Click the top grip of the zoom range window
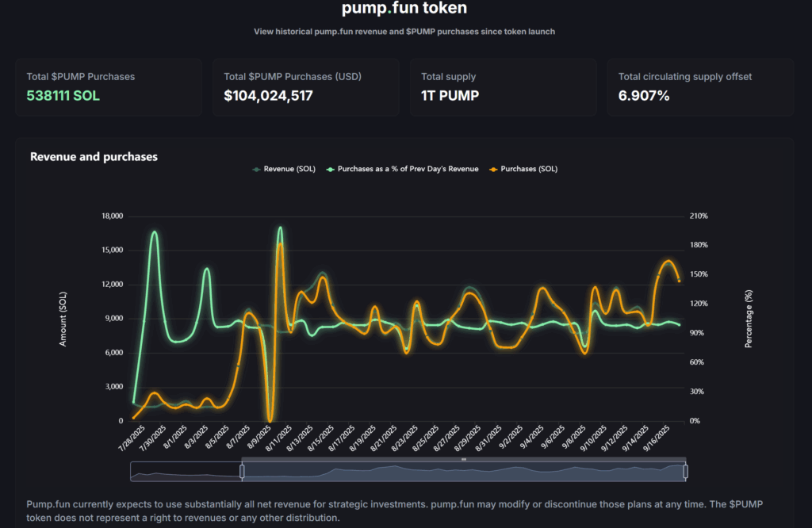The width and height of the screenshot is (812, 528). [463, 459]
